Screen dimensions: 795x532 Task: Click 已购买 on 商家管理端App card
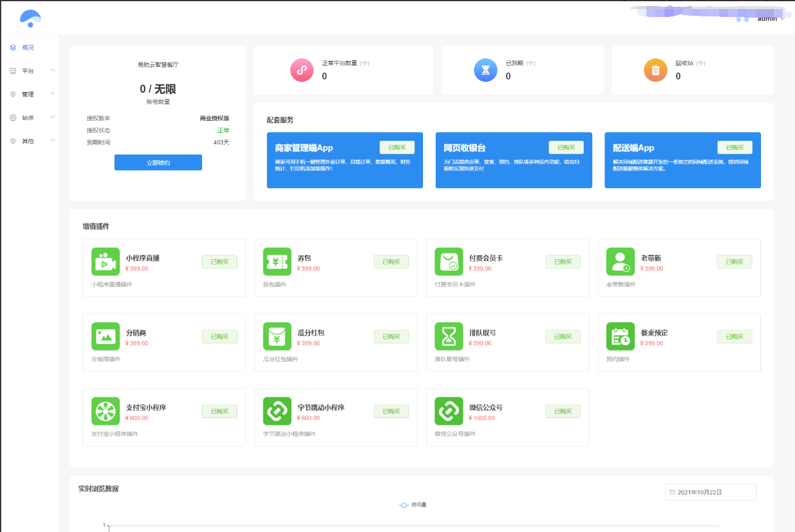click(x=397, y=147)
